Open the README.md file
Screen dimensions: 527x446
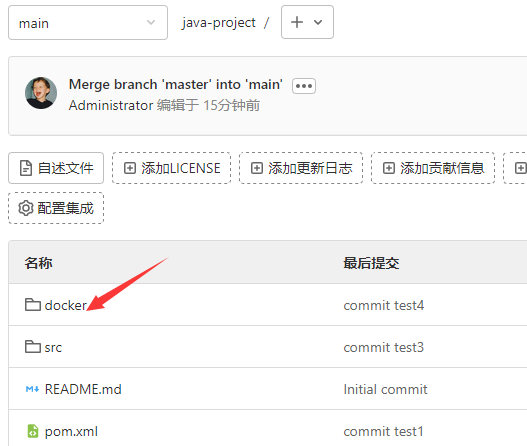tap(83, 389)
